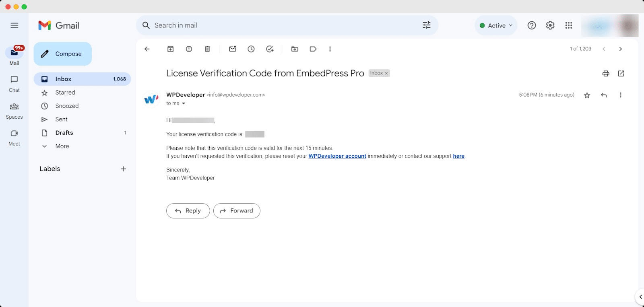
Task: Click the Forward button
Action: click(237, 211)
